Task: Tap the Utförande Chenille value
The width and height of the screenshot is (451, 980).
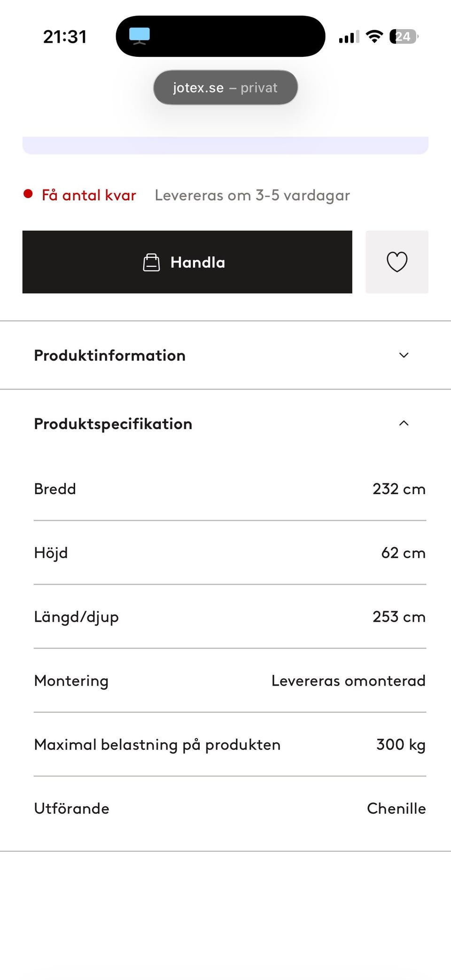Action: pos(396,808)
